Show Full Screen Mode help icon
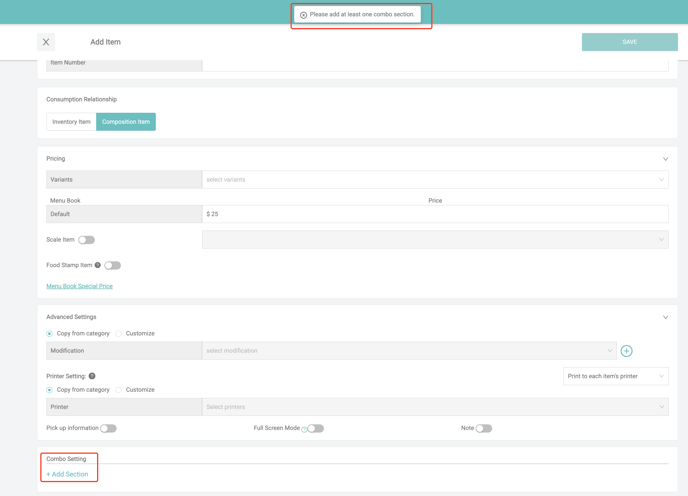 tap(304, 430)
